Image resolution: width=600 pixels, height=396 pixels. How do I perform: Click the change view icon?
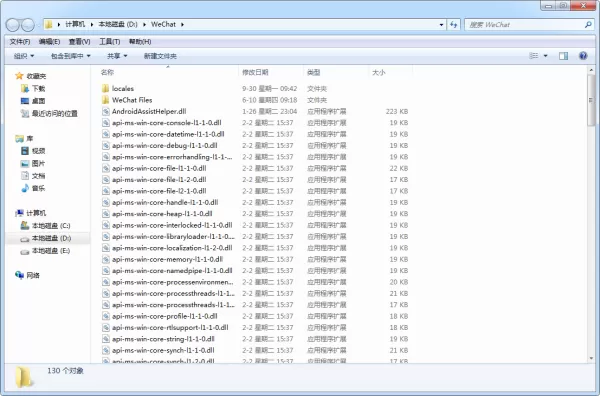point(533,56)
